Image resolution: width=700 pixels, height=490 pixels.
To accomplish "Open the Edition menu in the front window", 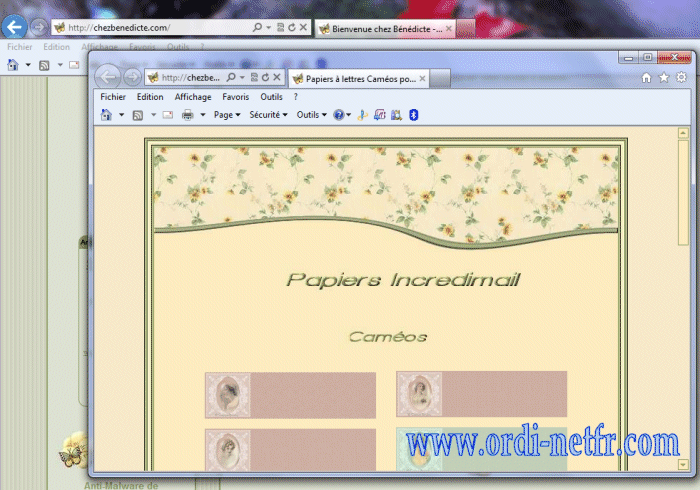I will pyautogui.click(x=150, y=97).
